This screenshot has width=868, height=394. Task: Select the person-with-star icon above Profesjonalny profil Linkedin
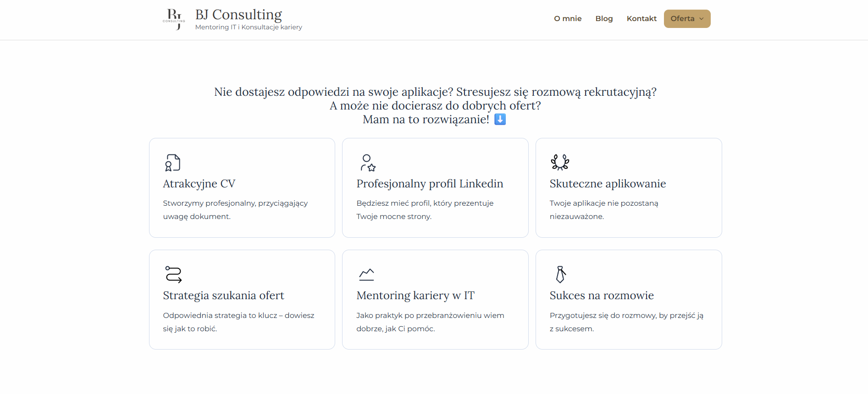[x=367, y=163]
